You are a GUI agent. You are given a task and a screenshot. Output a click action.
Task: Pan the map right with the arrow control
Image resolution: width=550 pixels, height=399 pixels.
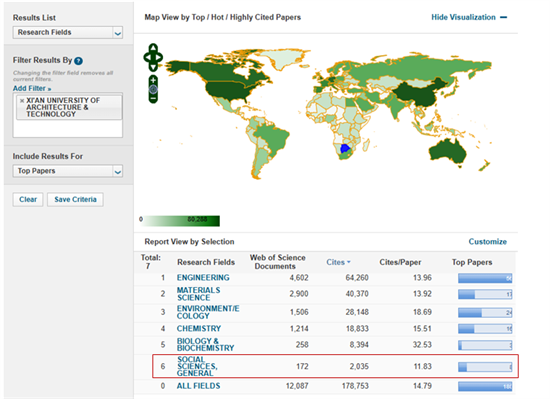click(159, 57)
